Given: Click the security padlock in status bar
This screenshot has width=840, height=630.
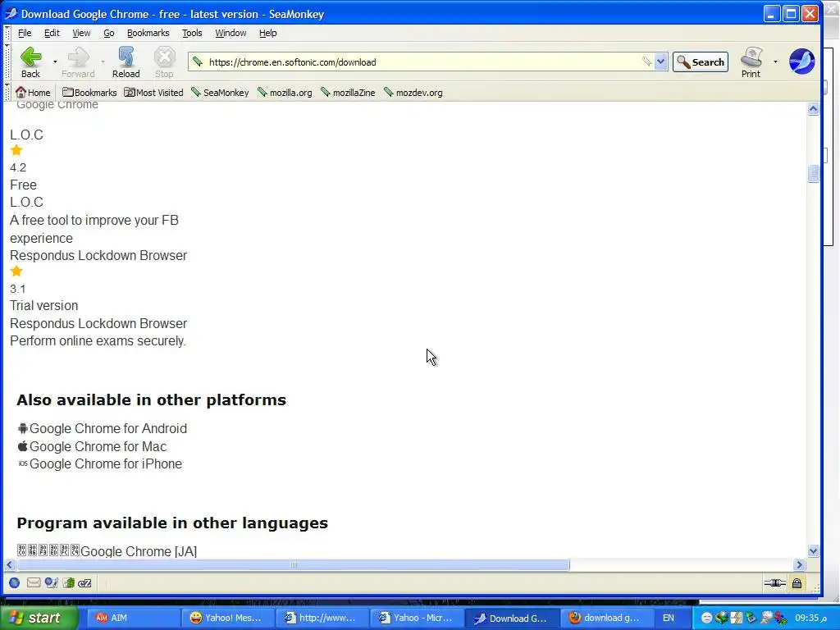Looking at the screenshot, I should pyautogui.click(x=797, y=583).
